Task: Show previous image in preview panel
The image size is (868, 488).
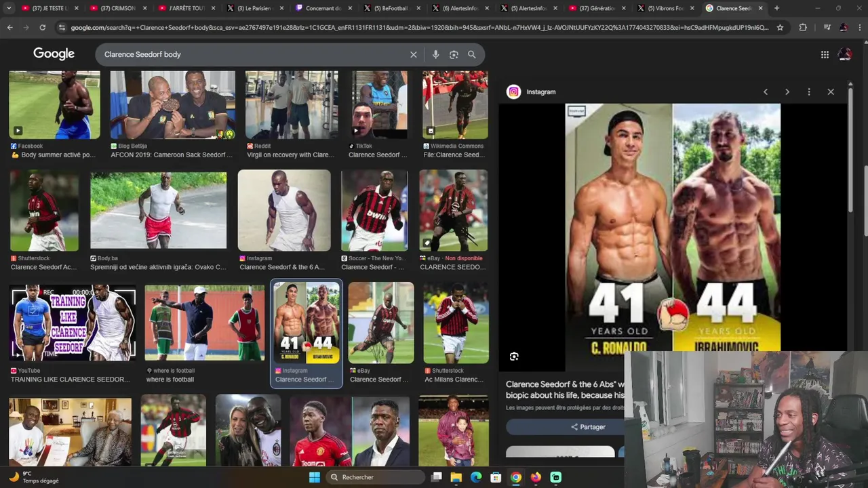Action: point(766,91)
